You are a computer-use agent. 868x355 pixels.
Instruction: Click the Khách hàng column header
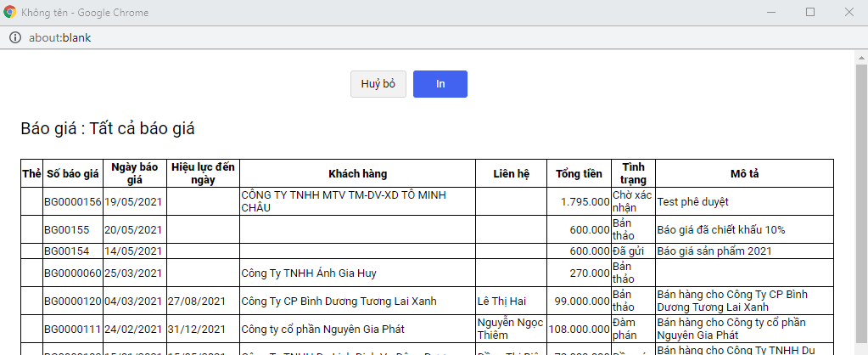pos(357,173)
